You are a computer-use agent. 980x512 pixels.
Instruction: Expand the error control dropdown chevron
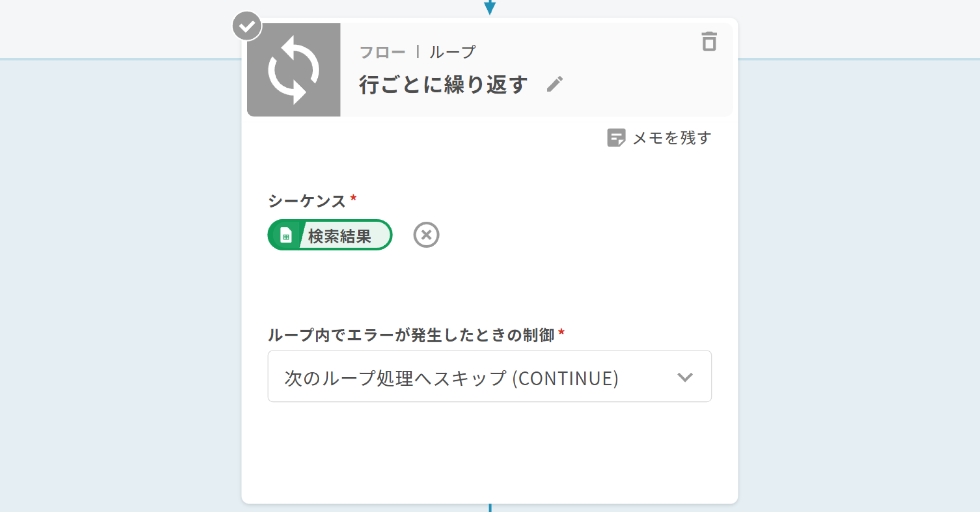(685, 377)
